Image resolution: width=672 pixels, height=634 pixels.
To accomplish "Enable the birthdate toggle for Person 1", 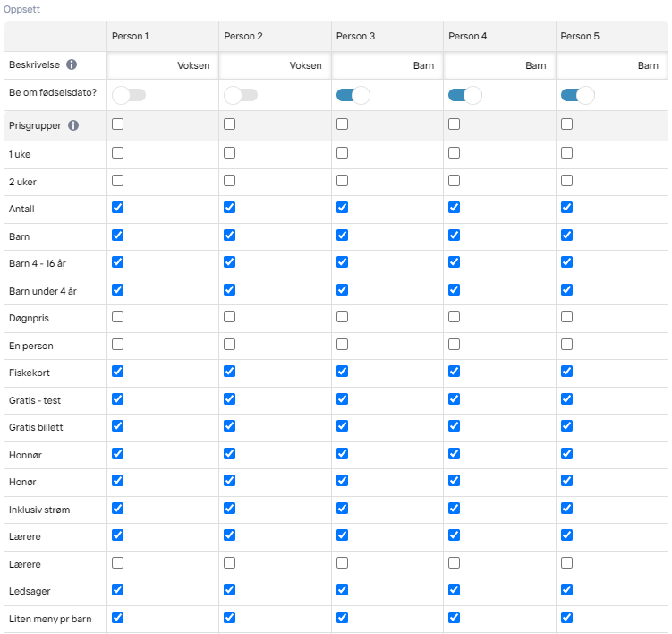I will point(129,95).
